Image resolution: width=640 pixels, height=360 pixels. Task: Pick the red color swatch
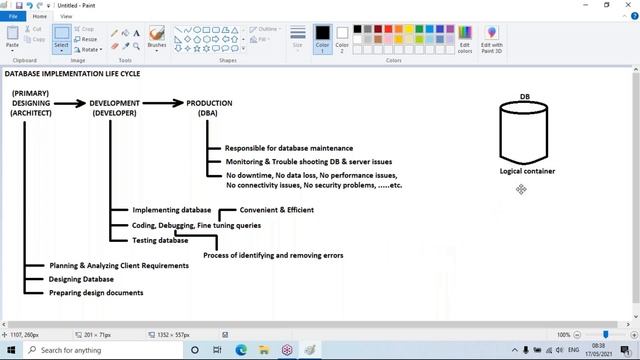click(x=388, y=29)
